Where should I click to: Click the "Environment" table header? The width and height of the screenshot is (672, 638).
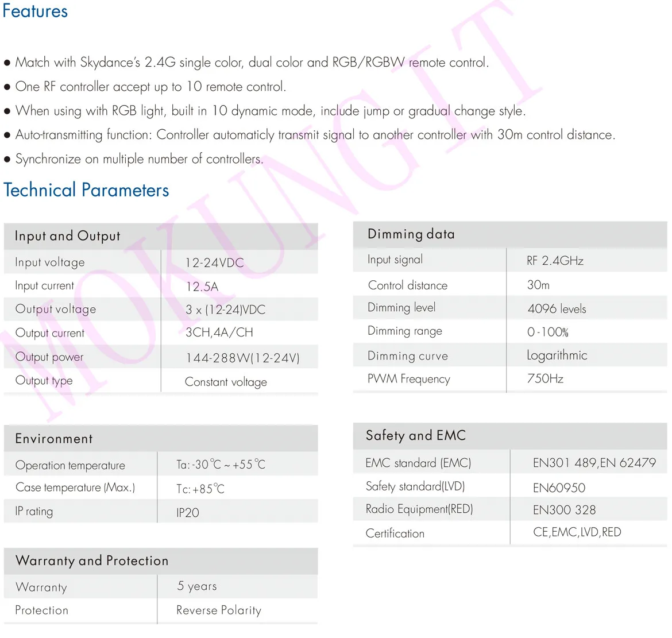pyautogui.click(x=161, y=439)
